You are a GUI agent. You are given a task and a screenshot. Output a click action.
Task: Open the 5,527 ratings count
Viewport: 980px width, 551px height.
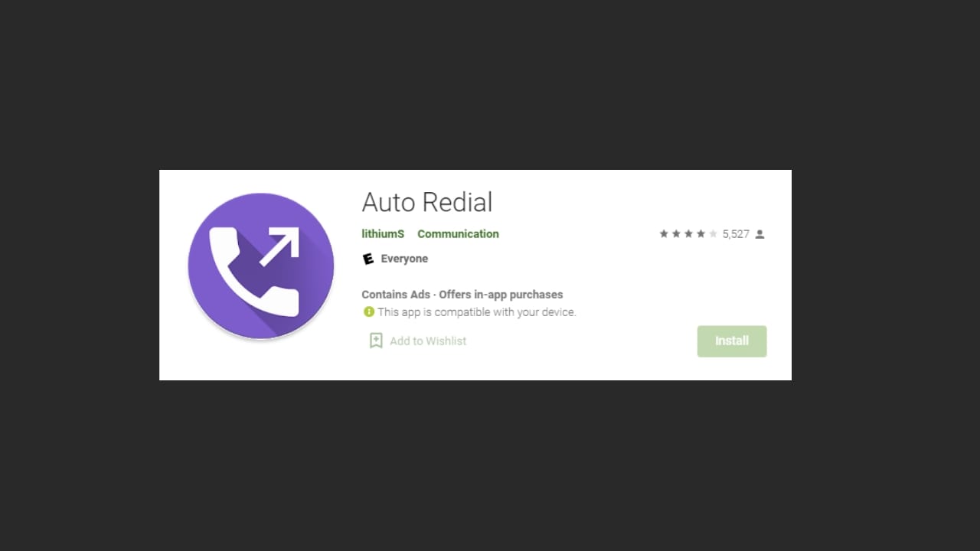click(x=736, y=234)
